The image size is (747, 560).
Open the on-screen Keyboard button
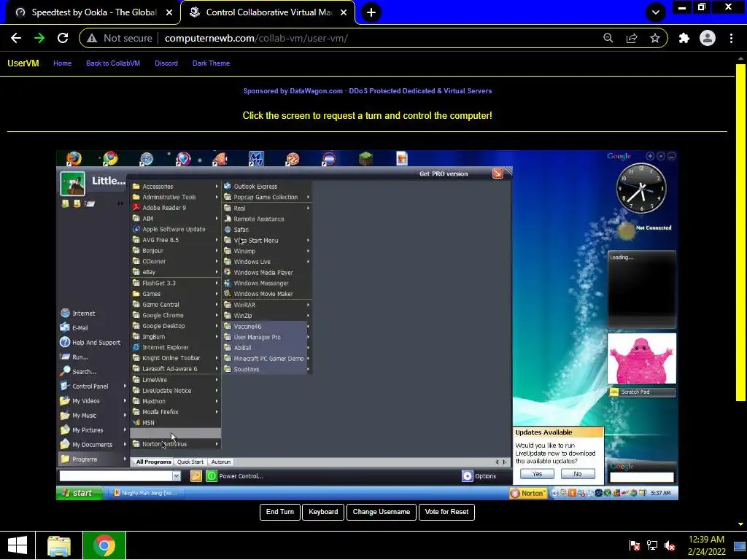323,512
